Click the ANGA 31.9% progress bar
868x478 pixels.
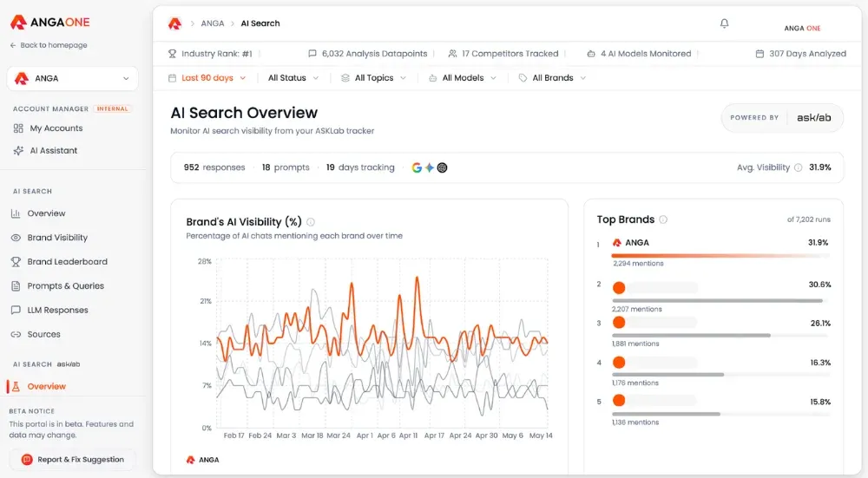(720, 256)
